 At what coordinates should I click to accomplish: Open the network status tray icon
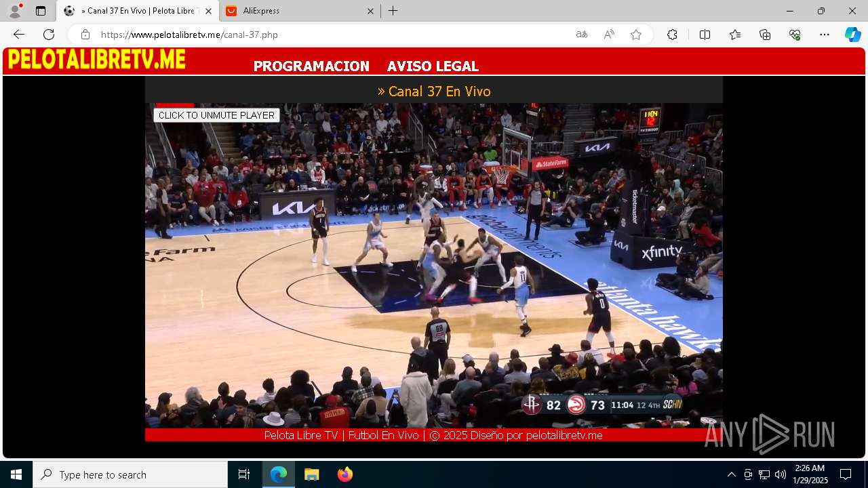point(764,474)
